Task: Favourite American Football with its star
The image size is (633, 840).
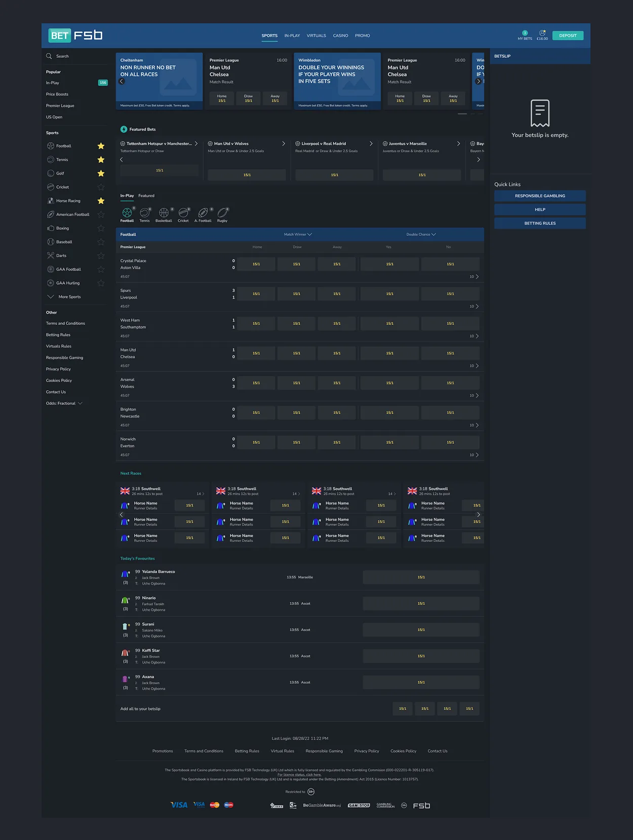Action: click(x=101, y=215)
